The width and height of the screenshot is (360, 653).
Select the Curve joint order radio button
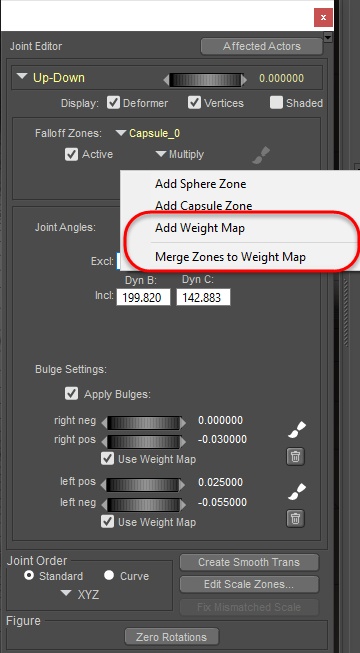click(x=109, y=576)
